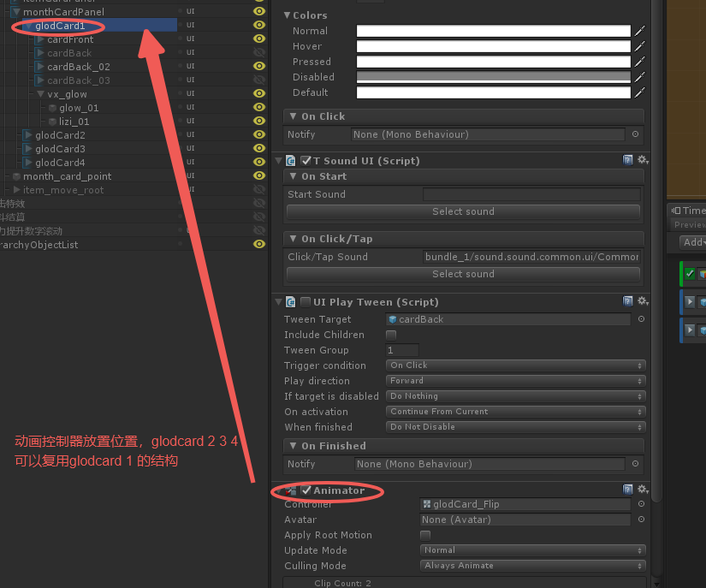Expand the cardFront tree node
Viewport: 706px width, 588px height.
(x=40, y=39)
